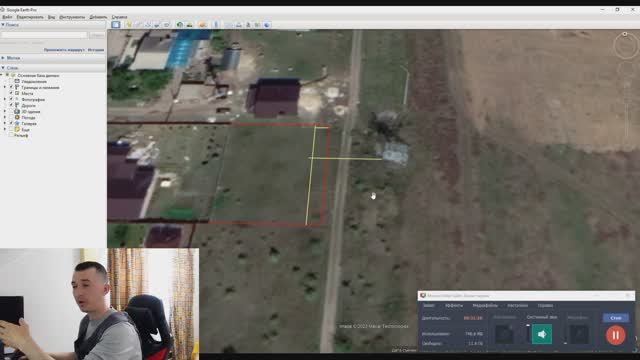Hide the sidebar using toolbar button
640x360 pixels.
116,25
